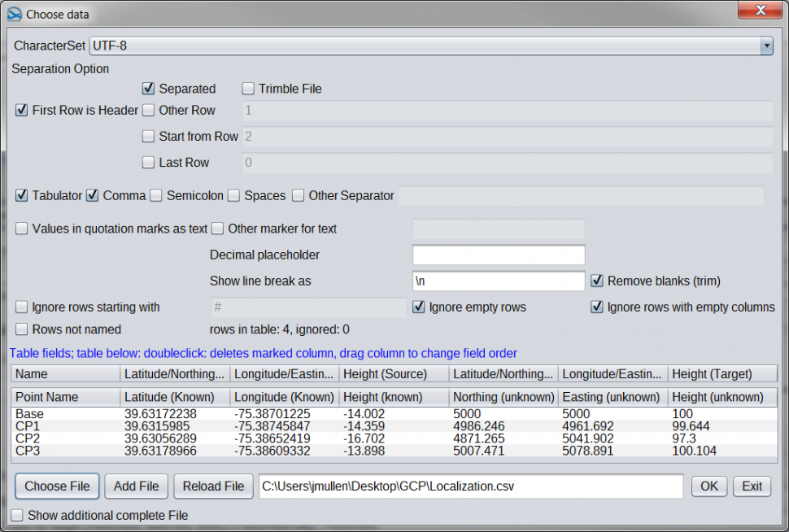Viewport: 789px width, 532px height.
Task: Disable the Comma separator option
Action: 94,196
